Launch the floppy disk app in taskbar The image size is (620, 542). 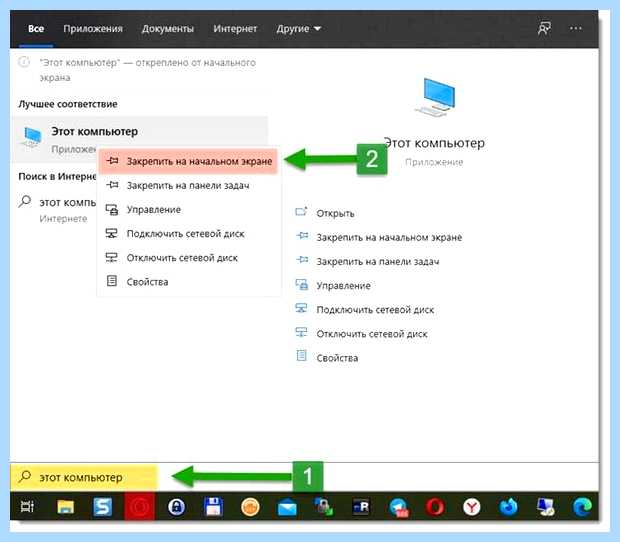(x=213, y=506)
